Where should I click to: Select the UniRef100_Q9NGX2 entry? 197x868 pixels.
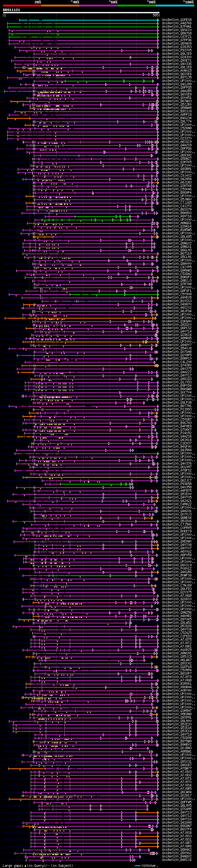[177, 243]
